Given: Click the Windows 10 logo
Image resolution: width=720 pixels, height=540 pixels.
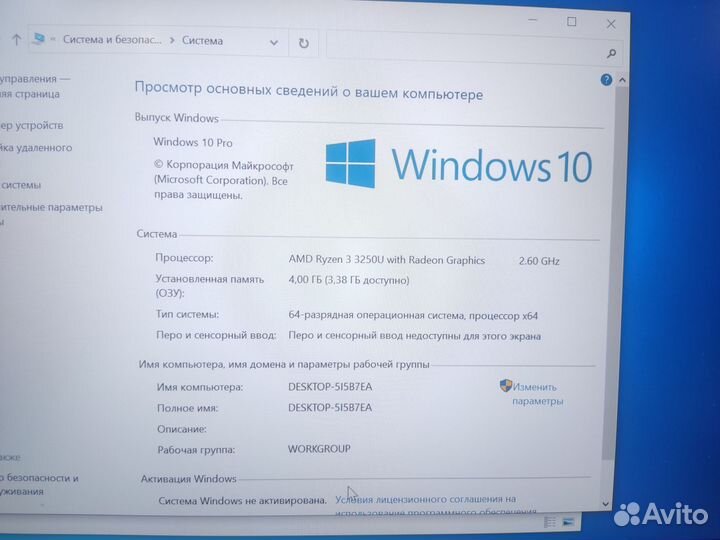Looking at the screenshot, I should tap(459, 164).
